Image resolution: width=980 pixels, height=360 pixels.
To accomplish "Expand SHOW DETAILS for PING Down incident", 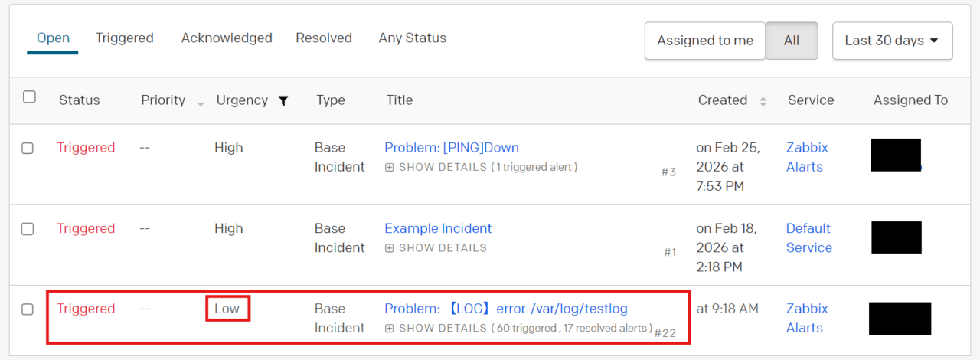I will 443,167.
